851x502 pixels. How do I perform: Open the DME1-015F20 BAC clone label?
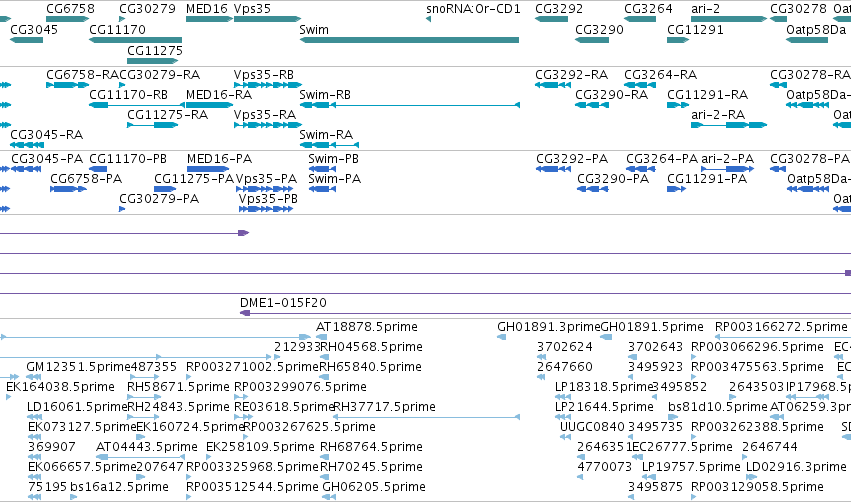pyautogui.click(x=283, y=302)
